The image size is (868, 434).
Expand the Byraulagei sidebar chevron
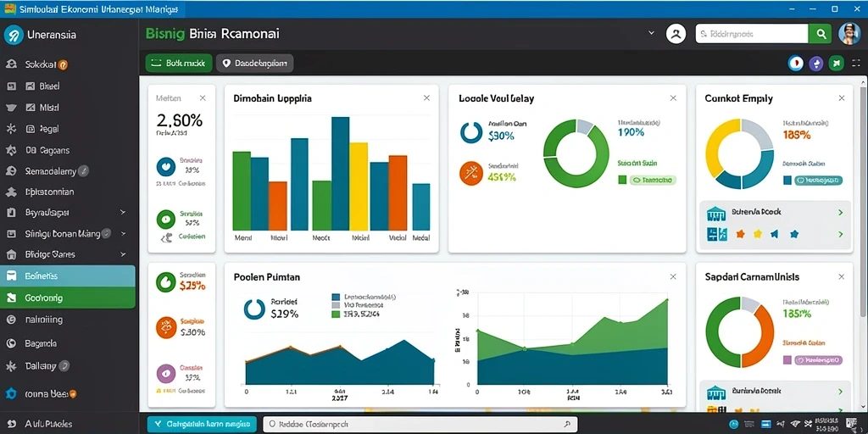click(123, 212)
